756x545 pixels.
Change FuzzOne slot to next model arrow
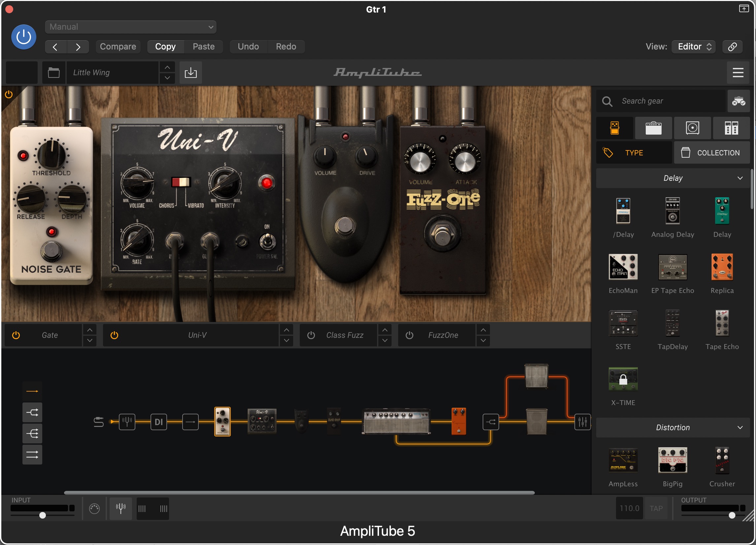(483, 340)
